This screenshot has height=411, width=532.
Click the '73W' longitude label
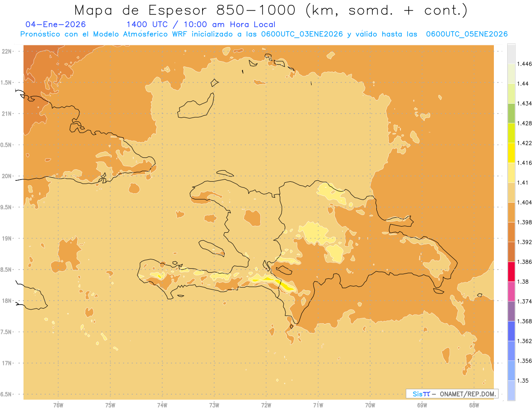click(x=214, y=405)
